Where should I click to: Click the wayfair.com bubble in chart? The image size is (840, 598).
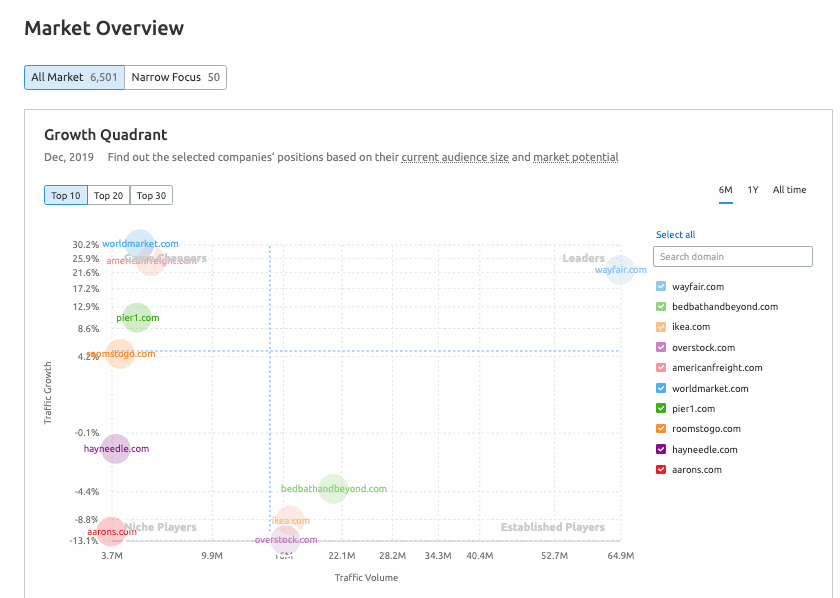point(621,269)
